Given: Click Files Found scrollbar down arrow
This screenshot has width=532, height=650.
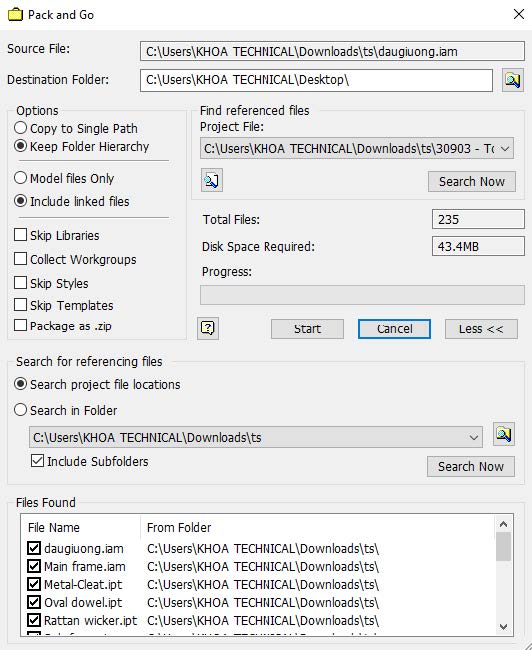Looking at the screenshot, I should (504, 626).
